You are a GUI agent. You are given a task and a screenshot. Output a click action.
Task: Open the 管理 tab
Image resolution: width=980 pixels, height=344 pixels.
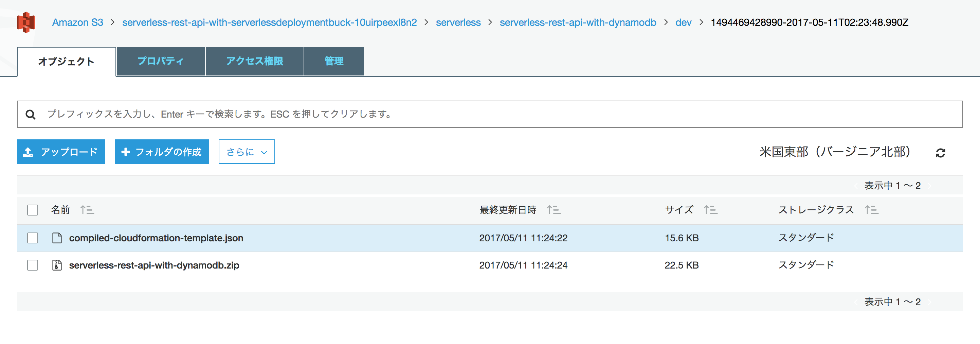334,61
